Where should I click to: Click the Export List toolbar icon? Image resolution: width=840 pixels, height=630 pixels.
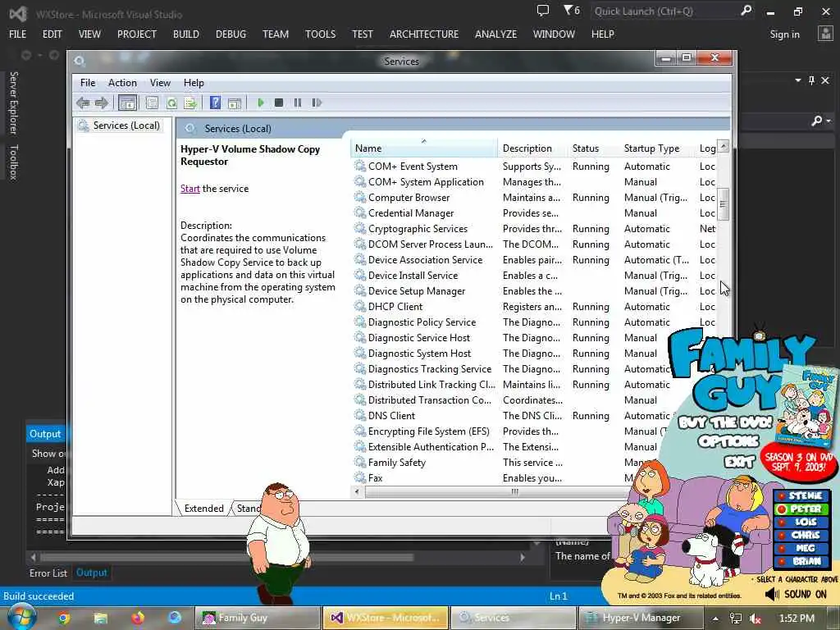[x=190, y=103]
